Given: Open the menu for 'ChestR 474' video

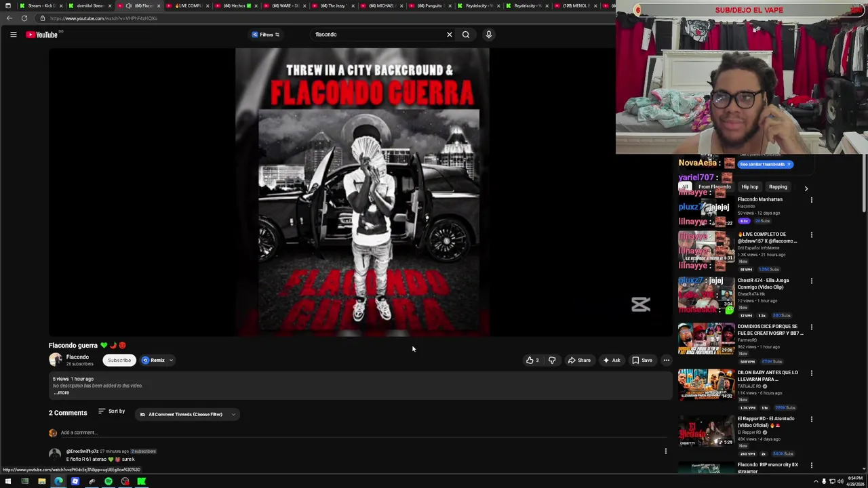Looking at the screenshot, I should [x=811, y=281].
